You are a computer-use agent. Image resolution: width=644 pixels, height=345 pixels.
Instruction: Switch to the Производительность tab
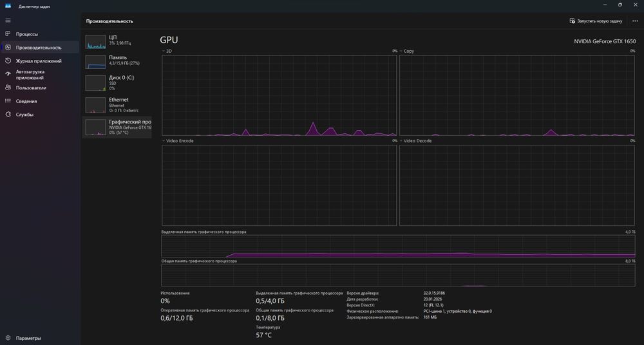click(40, 47)
